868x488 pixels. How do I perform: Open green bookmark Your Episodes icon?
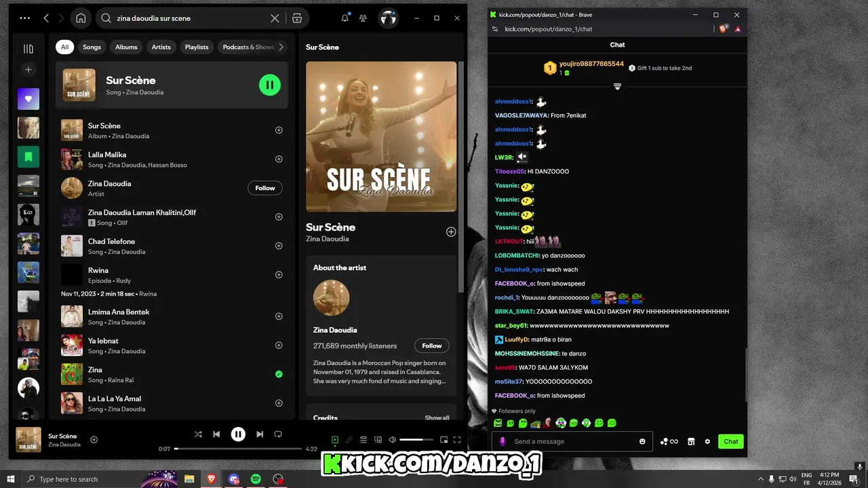(28, 157)
